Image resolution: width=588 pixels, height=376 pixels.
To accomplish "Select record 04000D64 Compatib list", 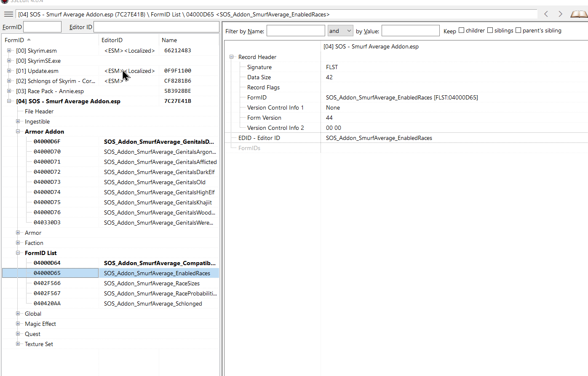I will pos(110,263).
